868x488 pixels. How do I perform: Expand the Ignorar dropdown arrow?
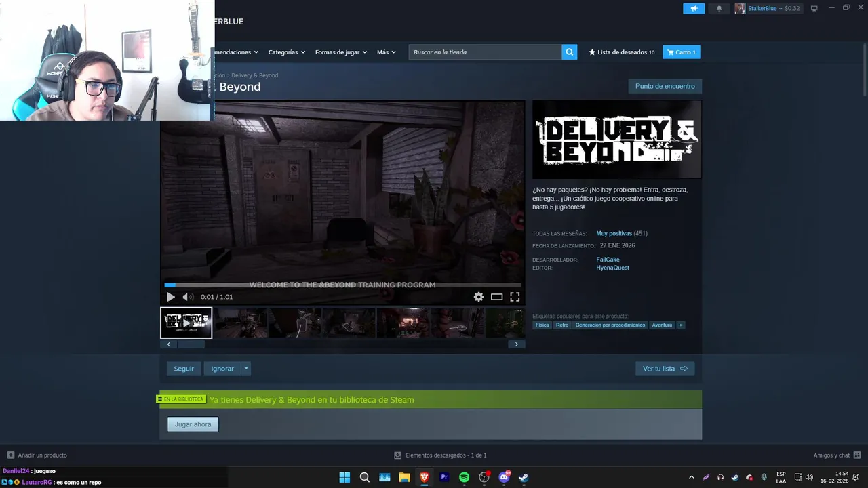(x=246, y=369)
